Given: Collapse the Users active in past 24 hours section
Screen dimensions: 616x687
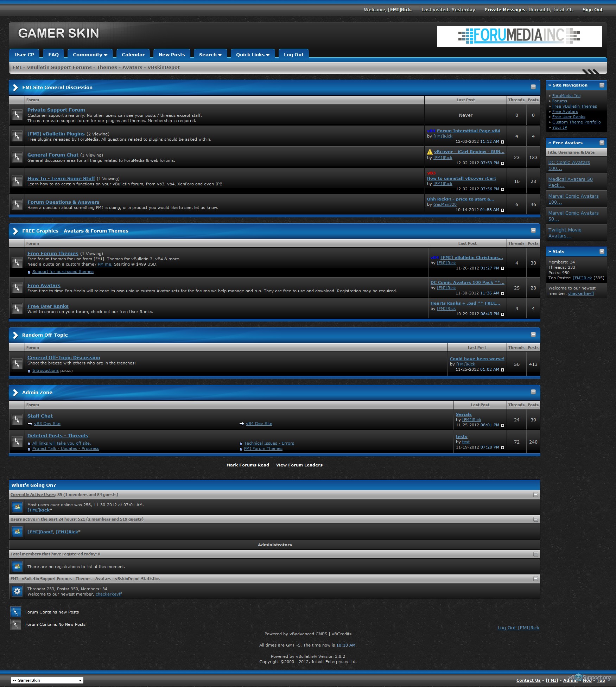Looking at the screenshot, I should [x=536, y=519].
